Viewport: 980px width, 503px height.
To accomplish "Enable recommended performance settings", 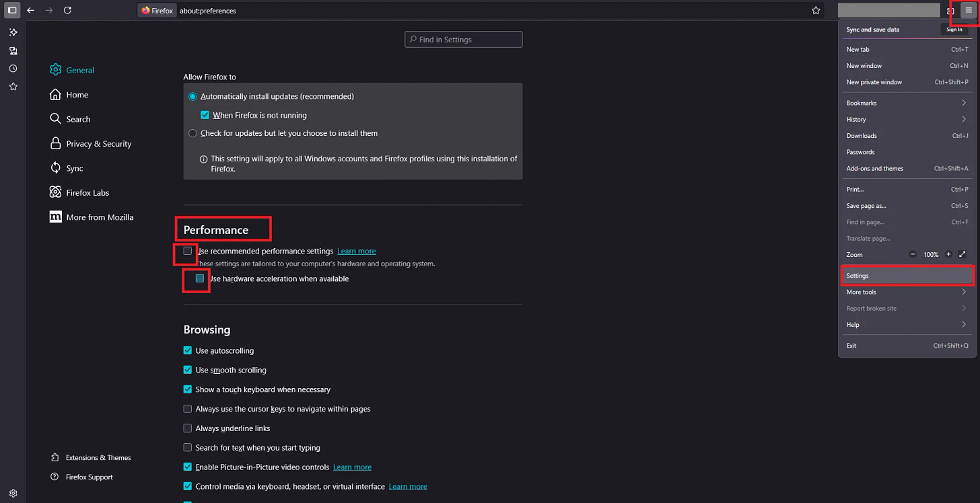I will tap(187, 251).
